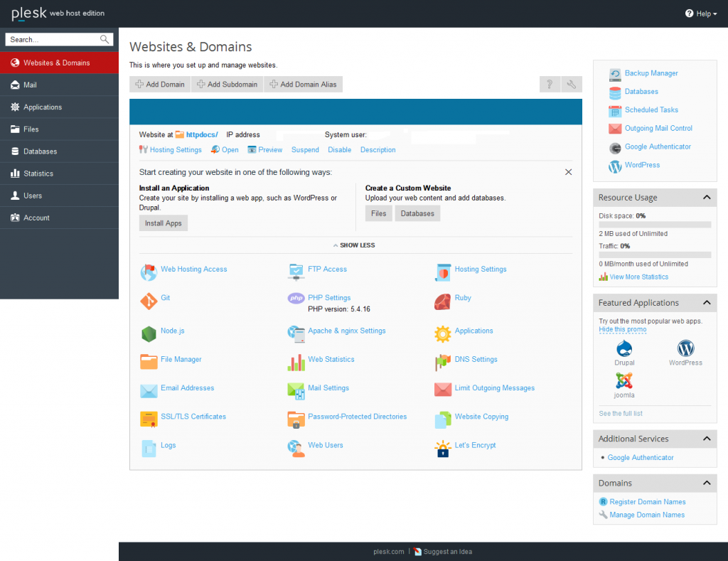Collapse the Featured Applications panel
This screenshot has width=728, height=561.
(x=707, y=303)
